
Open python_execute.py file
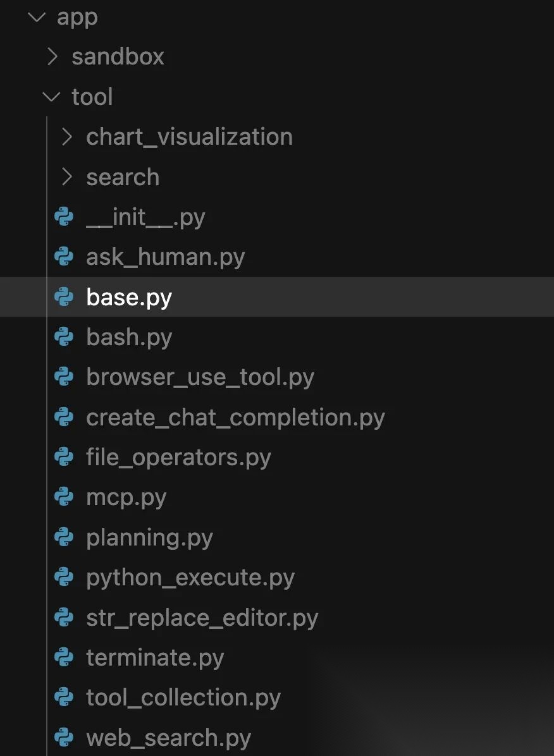click(x=190, y=578)
